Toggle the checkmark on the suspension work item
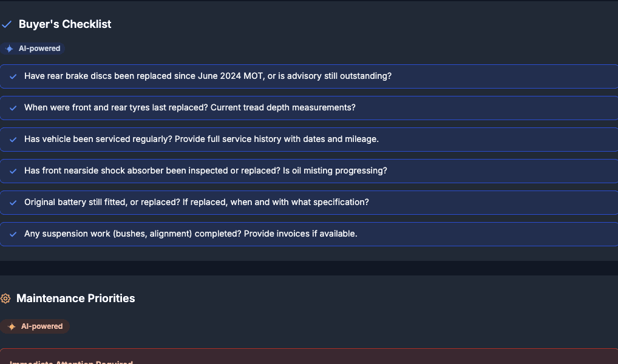618x364 pixels. click(13, 234)
